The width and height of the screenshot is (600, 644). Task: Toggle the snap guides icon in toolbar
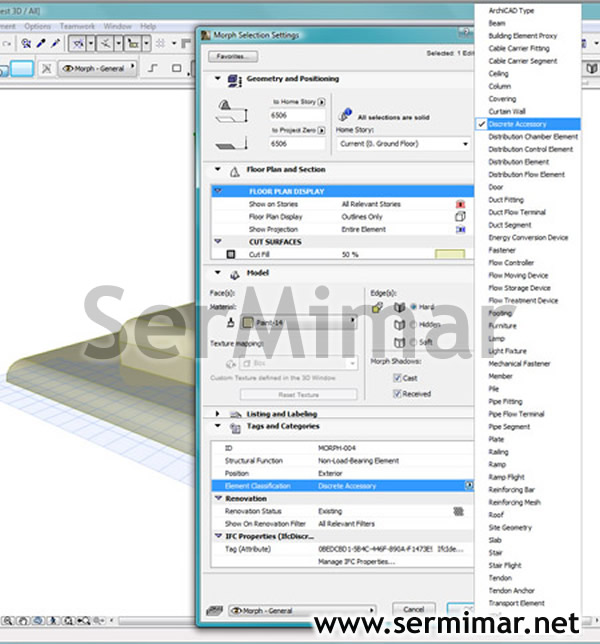click(x=105, y=43)
